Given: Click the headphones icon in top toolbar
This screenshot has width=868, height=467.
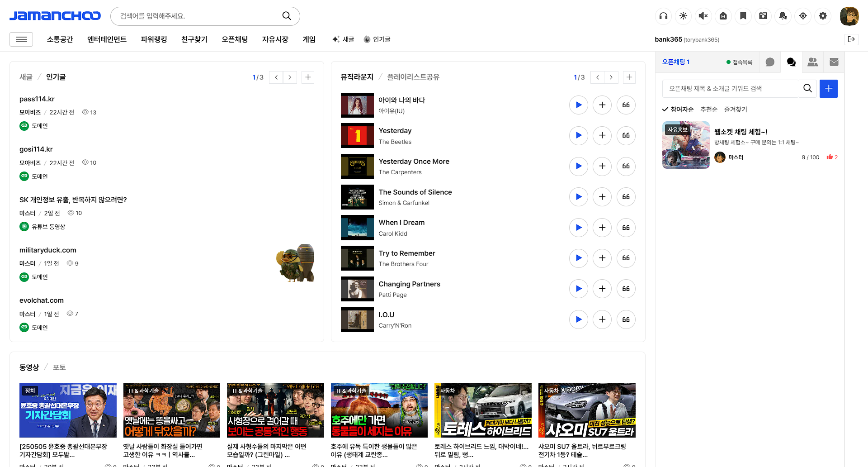Looking at the screenshot, I should [663, 16].
